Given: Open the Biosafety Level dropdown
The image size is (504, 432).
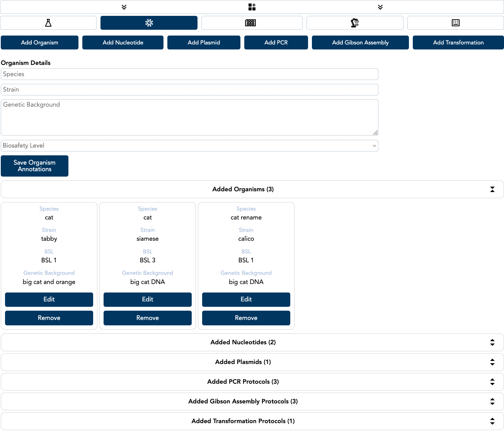Looking at the screenshot, I should 189,146.
